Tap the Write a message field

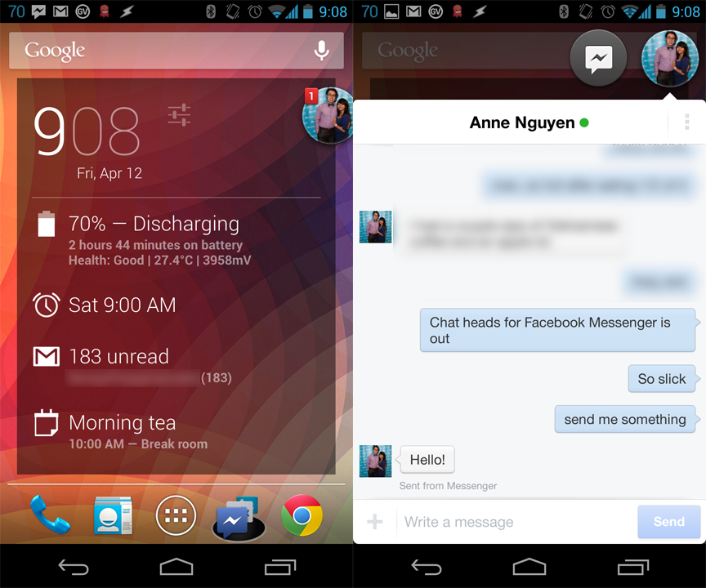point(515,522)
